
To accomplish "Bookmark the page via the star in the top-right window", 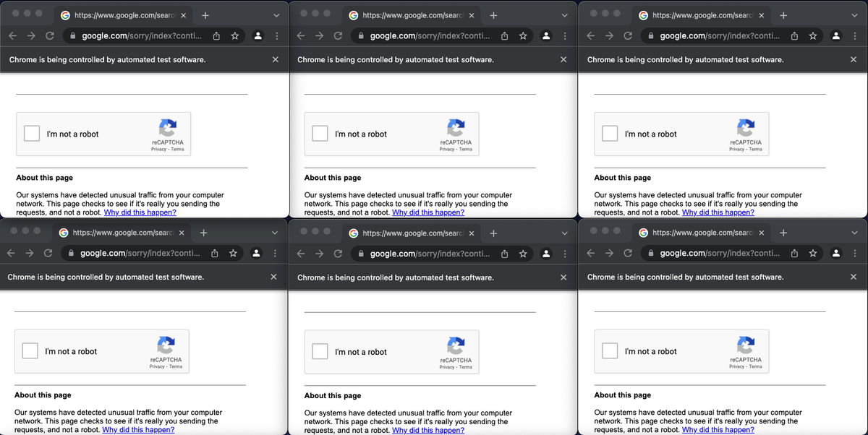I will [x=813, y=35].
